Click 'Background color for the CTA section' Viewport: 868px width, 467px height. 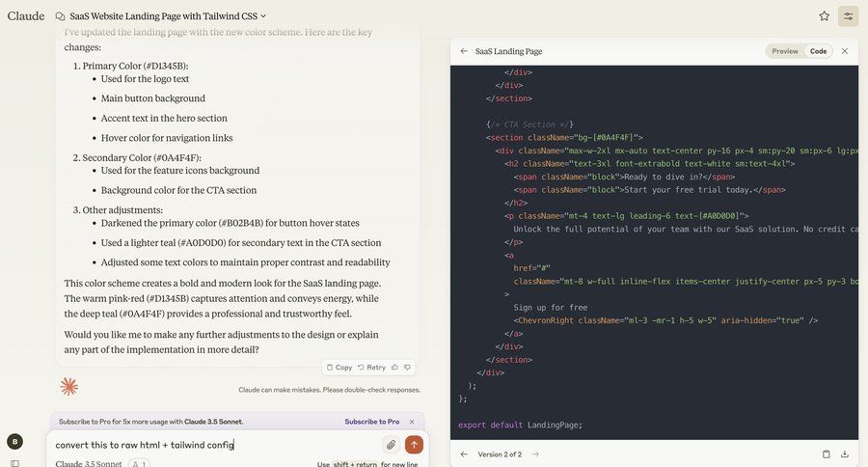click(x=178, y=190)
